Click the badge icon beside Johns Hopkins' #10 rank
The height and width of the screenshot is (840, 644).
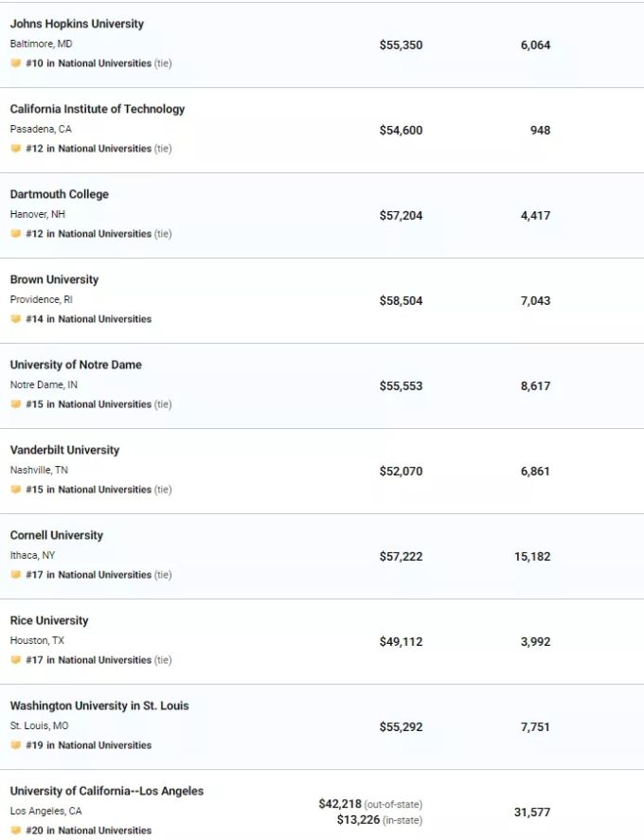pos(15,63)
